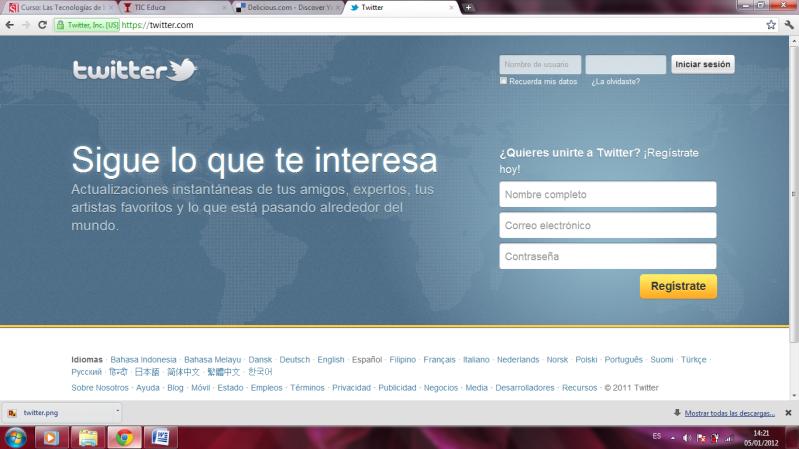Open the twitter.png download dropdown arrow
799x449 pixels.
[x=117, y=411]
